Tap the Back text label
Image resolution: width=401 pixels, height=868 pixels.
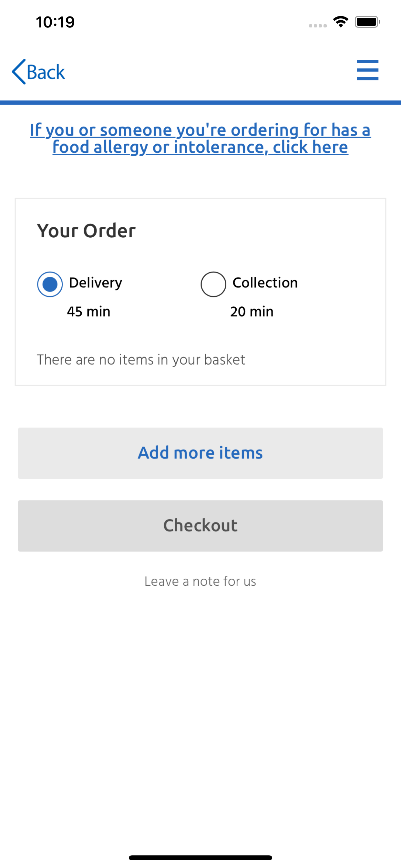(46, 72)
